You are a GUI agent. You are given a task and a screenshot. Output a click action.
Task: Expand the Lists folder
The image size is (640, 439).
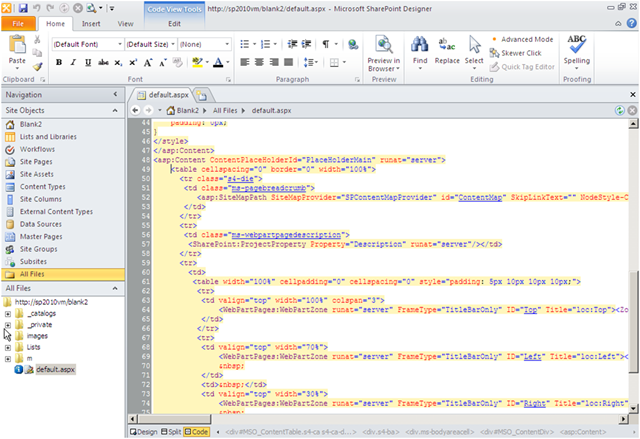8,348
